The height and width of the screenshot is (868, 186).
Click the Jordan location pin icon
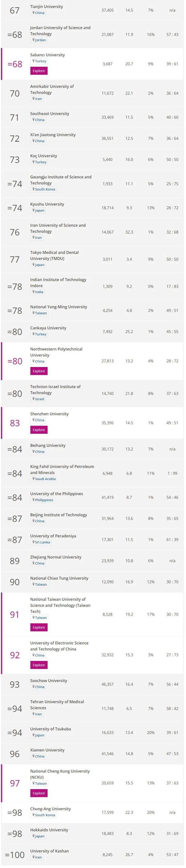pos(34,40)
